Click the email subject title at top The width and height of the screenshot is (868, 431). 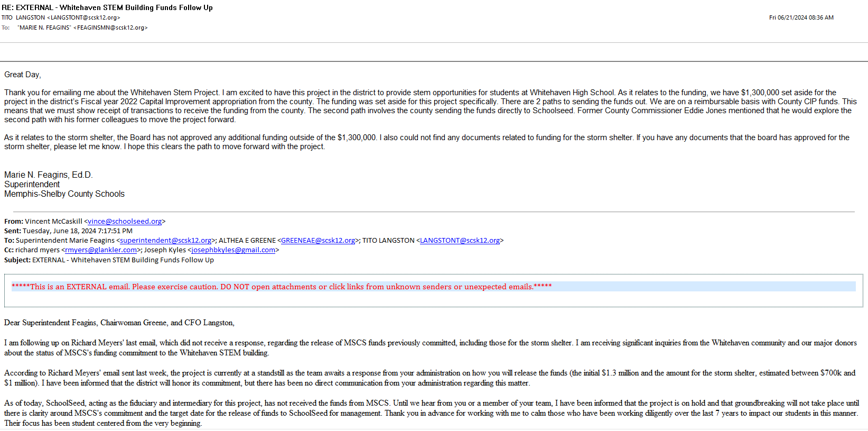pos(107,7)
